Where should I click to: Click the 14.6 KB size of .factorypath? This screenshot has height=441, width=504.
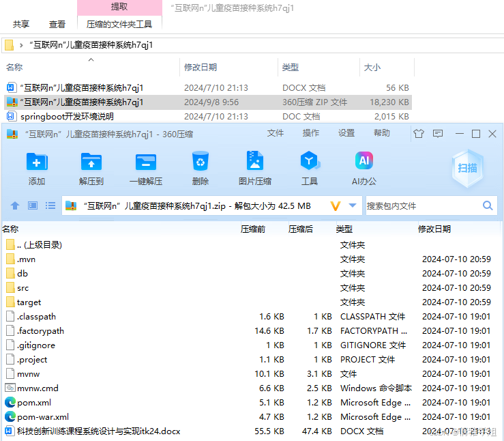(x=269, y=330)
